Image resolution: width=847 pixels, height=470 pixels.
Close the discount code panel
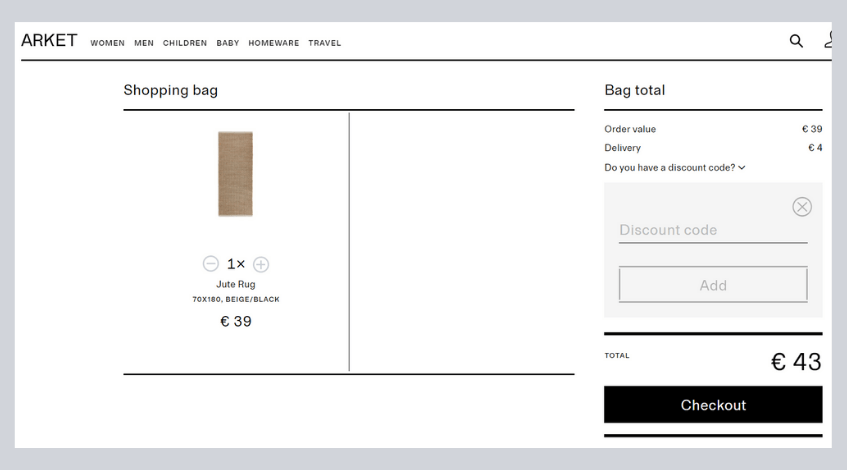[802, 207]
